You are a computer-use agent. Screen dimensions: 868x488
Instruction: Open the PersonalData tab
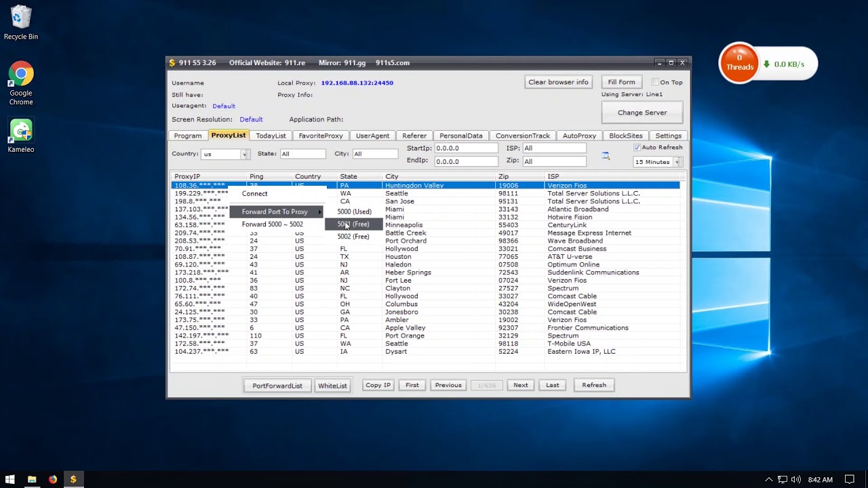pos(461,136)
